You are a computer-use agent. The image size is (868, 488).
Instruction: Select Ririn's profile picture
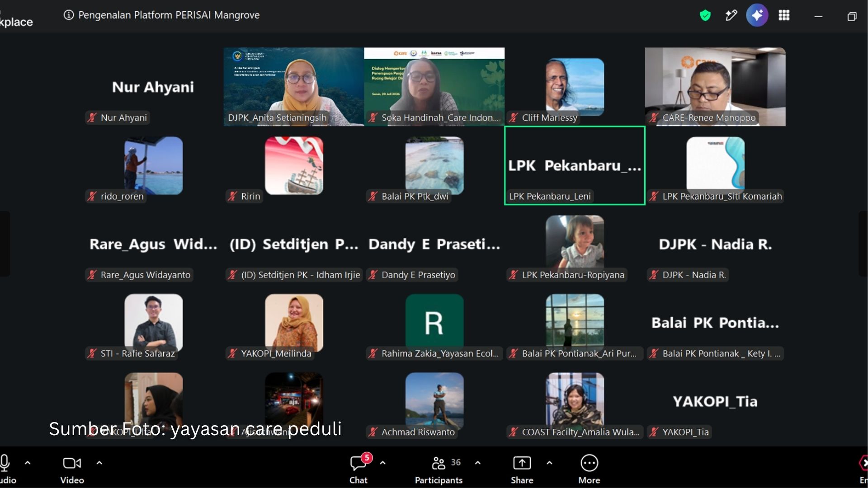point(294,165)
